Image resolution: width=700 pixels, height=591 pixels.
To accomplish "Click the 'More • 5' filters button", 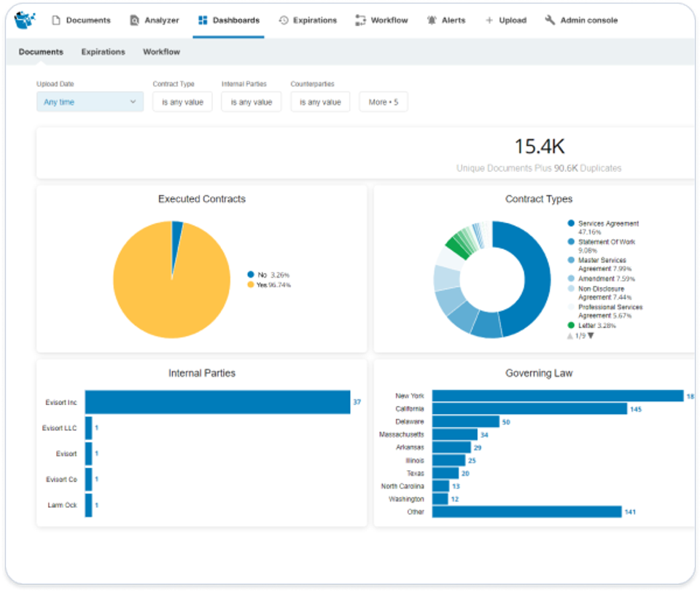I will pyautogui.click(x=384, y=101).
